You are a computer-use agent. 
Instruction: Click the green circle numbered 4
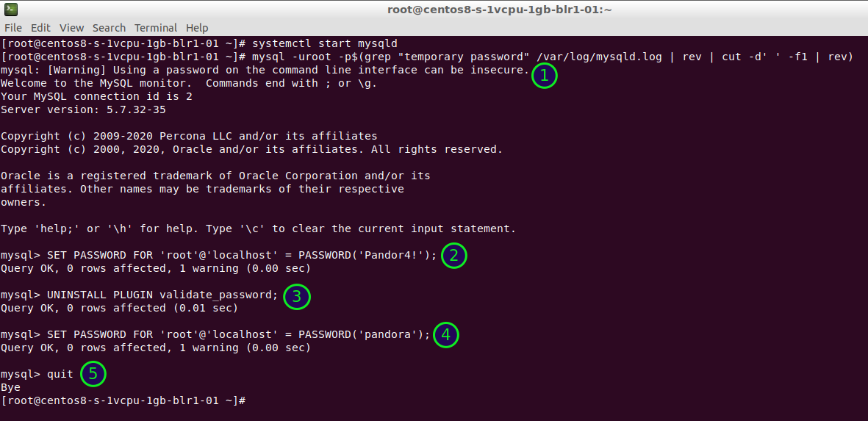[445, 335]
